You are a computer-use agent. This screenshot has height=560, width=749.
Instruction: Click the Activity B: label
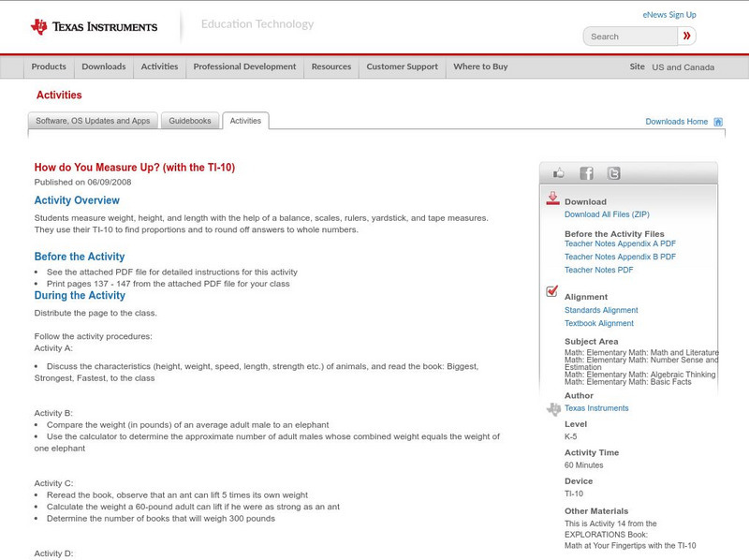[x=53, y=413]
